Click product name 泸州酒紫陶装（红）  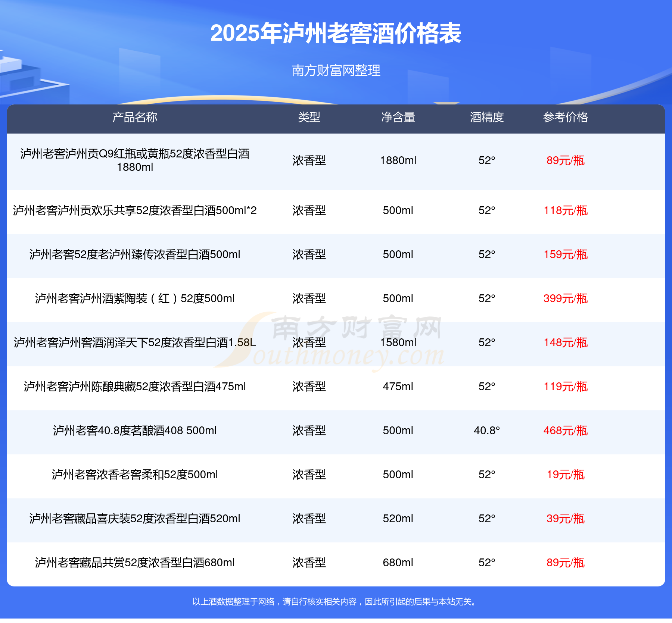(x=135, y=298)
